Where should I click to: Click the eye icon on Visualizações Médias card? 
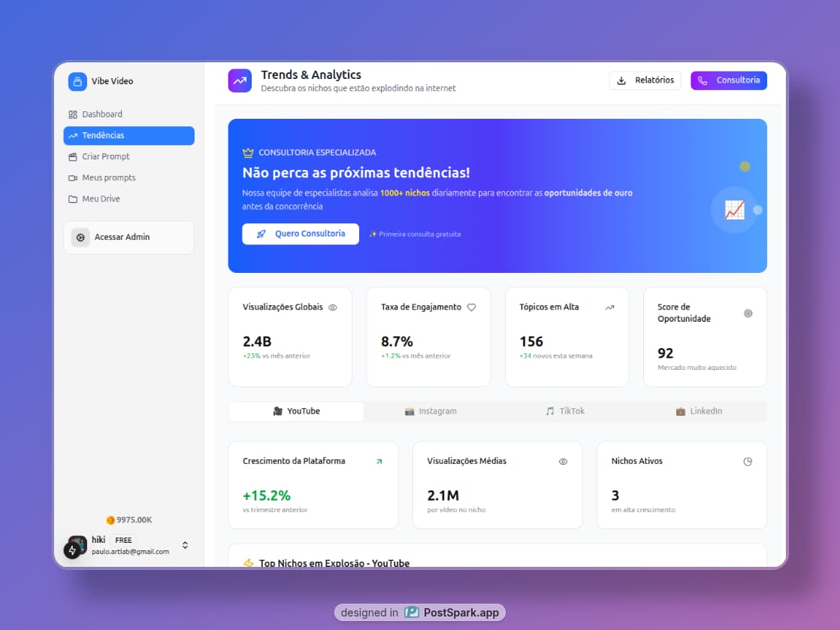[563, 462]
